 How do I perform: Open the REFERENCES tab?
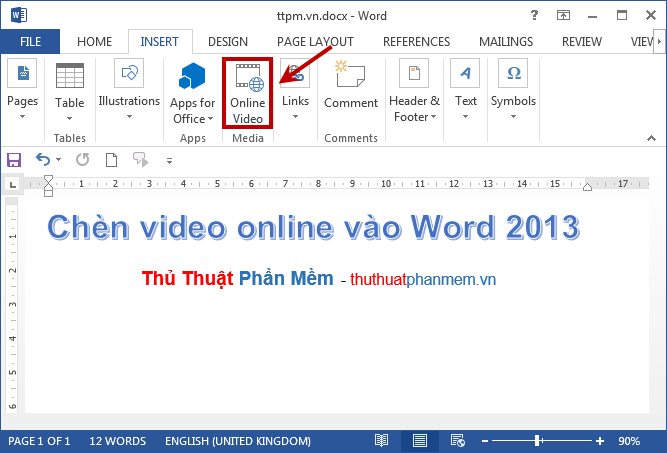point(416,42)
